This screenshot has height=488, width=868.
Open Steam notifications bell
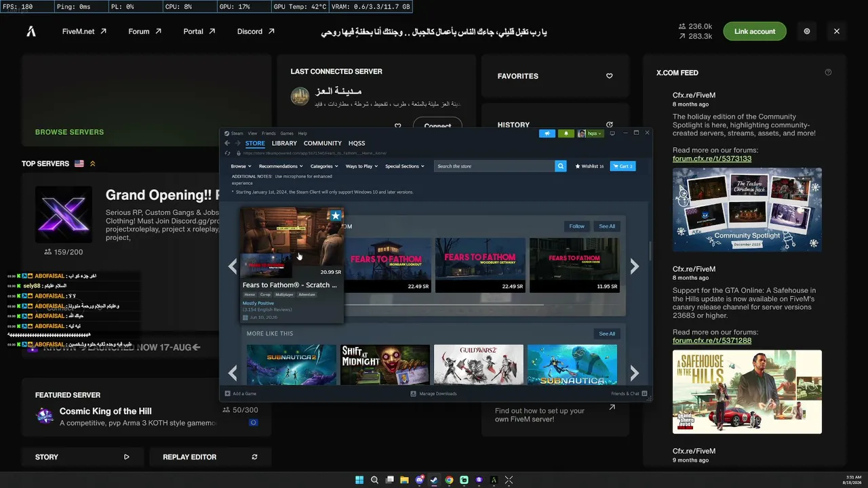tap(566, 134)
